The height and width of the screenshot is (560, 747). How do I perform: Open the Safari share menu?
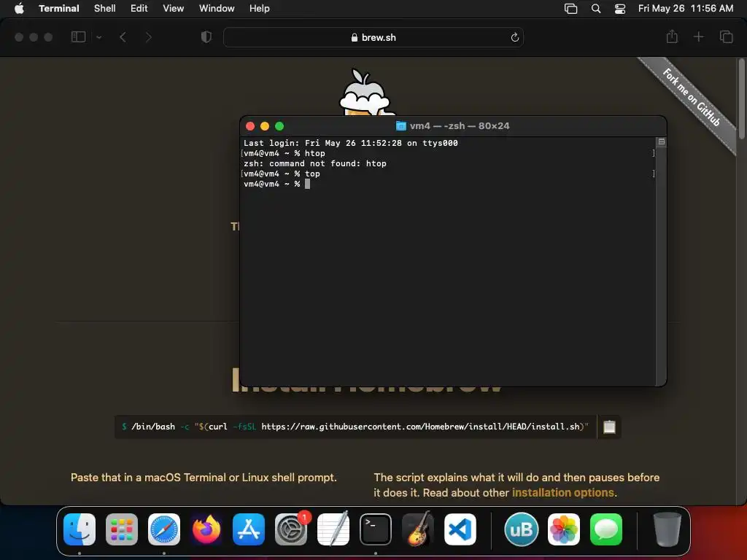[672, 36]
